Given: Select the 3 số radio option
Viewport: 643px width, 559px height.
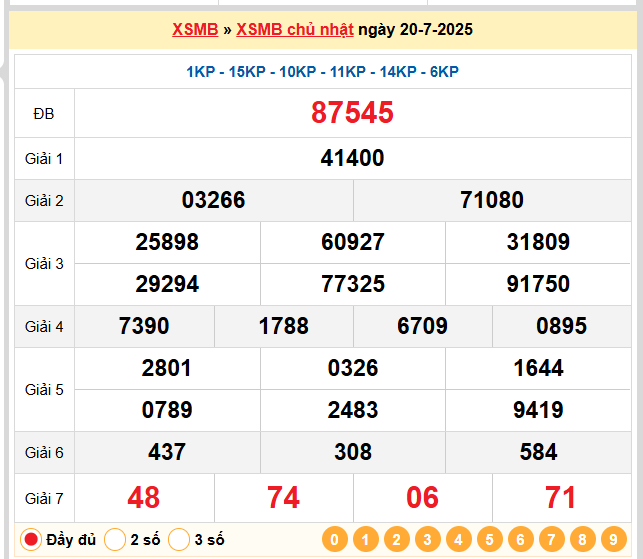Looking at the screenshot, I should 179,539.
